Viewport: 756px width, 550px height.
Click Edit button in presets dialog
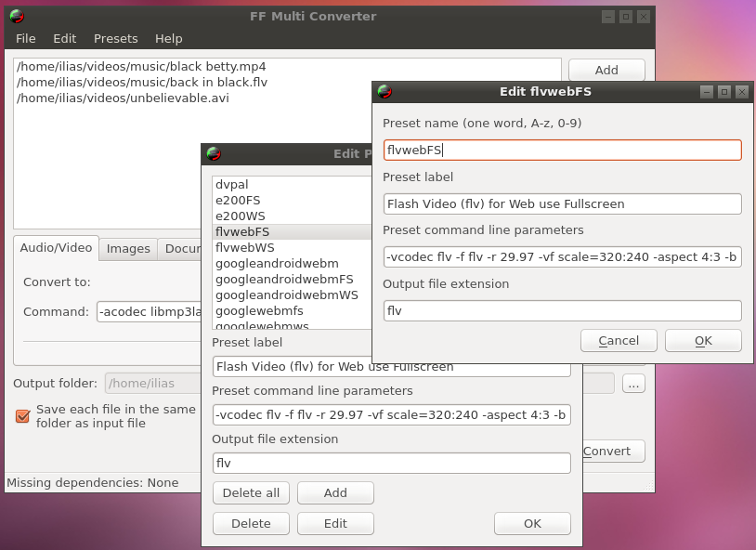coord(335,523)
